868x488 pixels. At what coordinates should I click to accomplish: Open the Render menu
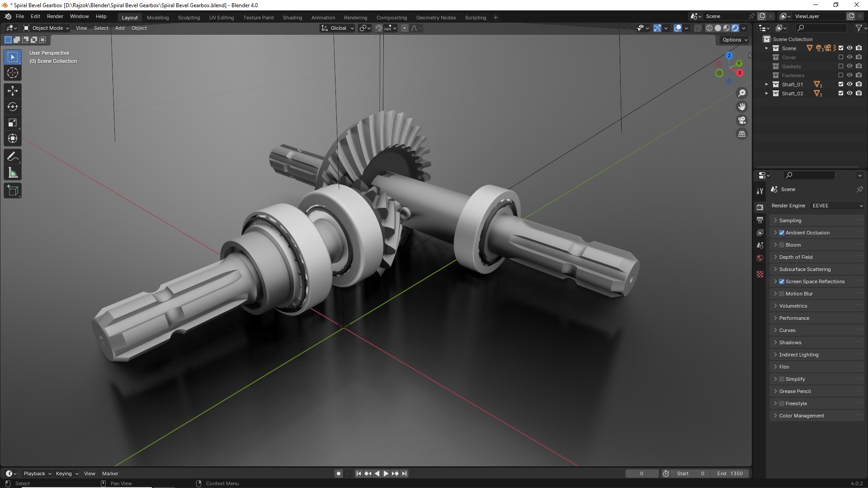pyautogui.click(x=55, y=16)
